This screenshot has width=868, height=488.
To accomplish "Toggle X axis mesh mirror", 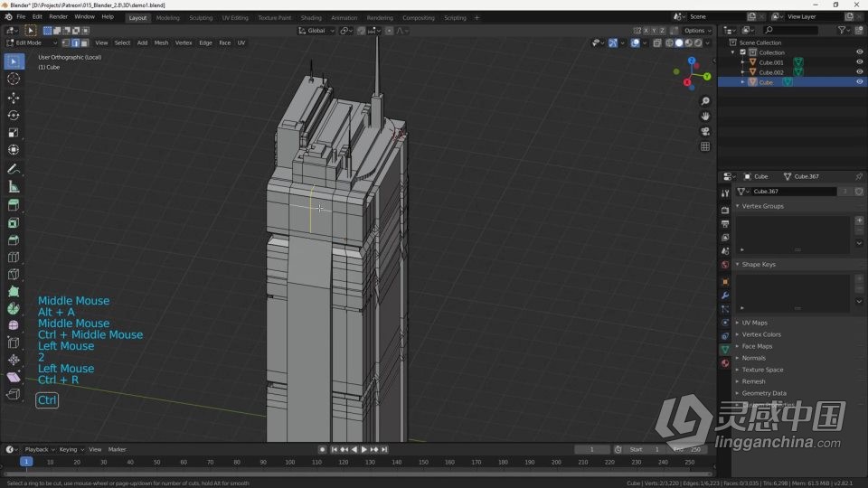I will 646,31.
